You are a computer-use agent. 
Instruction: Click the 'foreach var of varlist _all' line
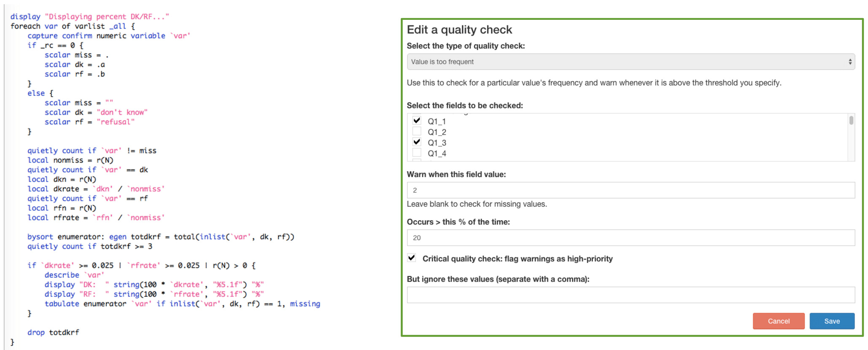click(73, 26)
